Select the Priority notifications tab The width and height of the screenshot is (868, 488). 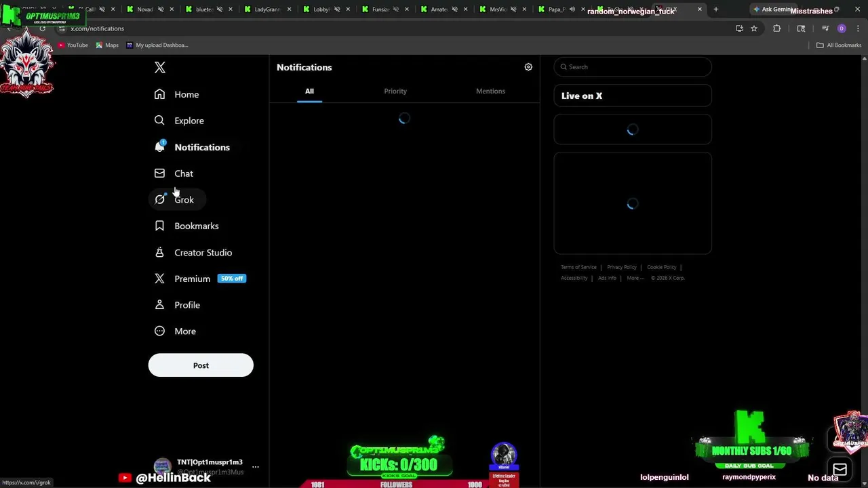(395, 91)
